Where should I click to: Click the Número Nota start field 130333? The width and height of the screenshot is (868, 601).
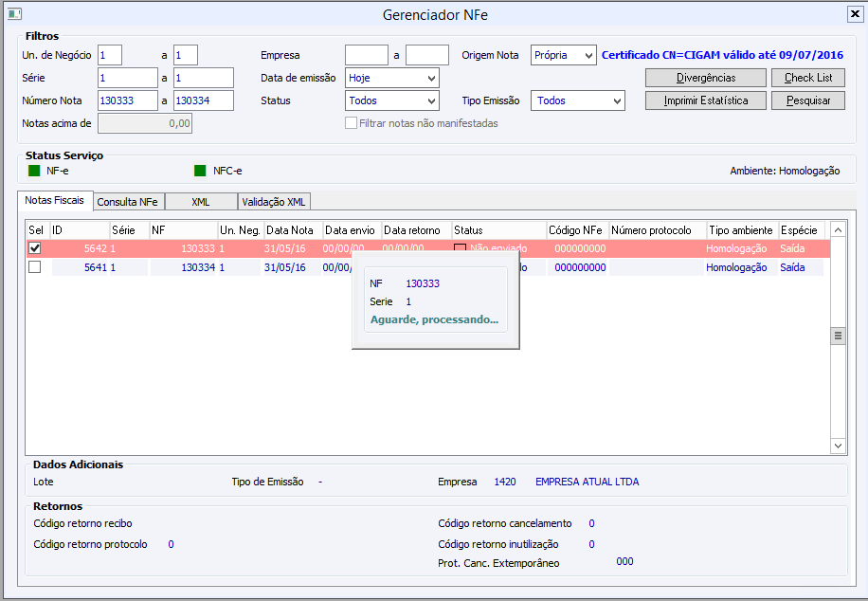coord(128,100)
